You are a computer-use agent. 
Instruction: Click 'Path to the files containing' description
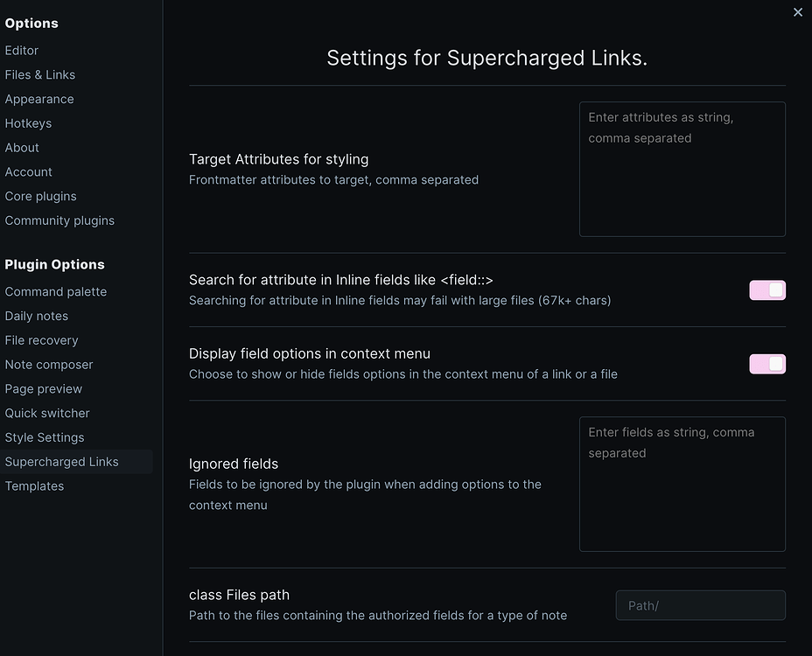coord(378,615)
